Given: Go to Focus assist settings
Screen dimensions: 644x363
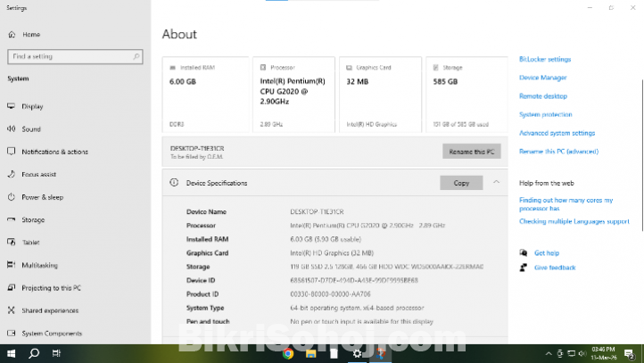Looking at the screenshot, I should (38, 175).
